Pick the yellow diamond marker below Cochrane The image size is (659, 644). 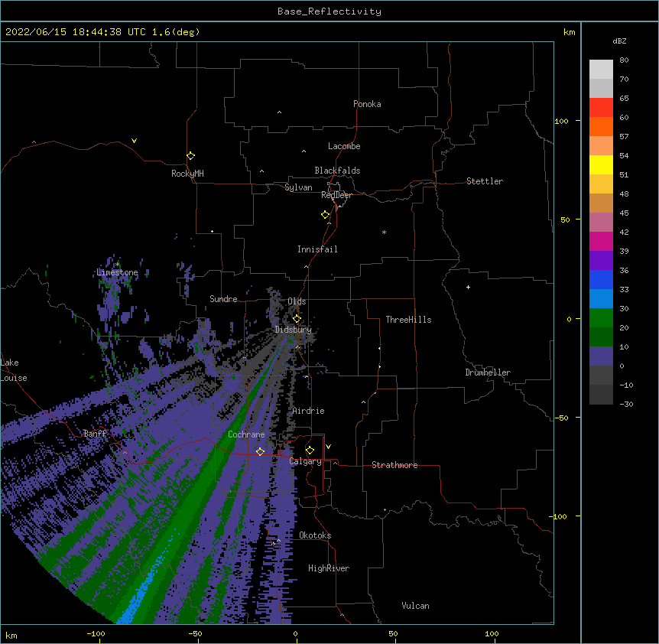click(260, 452)
